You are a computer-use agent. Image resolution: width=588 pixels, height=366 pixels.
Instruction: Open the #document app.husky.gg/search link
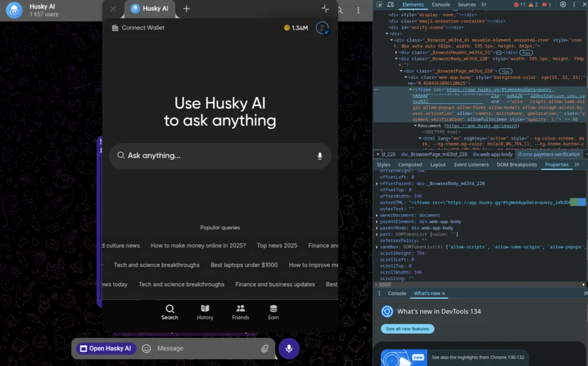[x=482, y=126]
